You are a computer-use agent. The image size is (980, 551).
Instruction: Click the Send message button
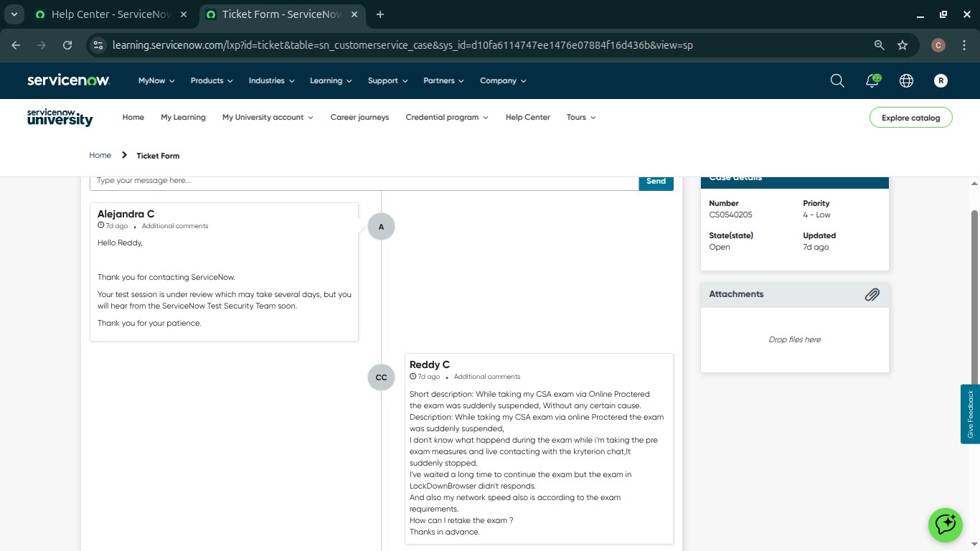click(x=656, y=182)
